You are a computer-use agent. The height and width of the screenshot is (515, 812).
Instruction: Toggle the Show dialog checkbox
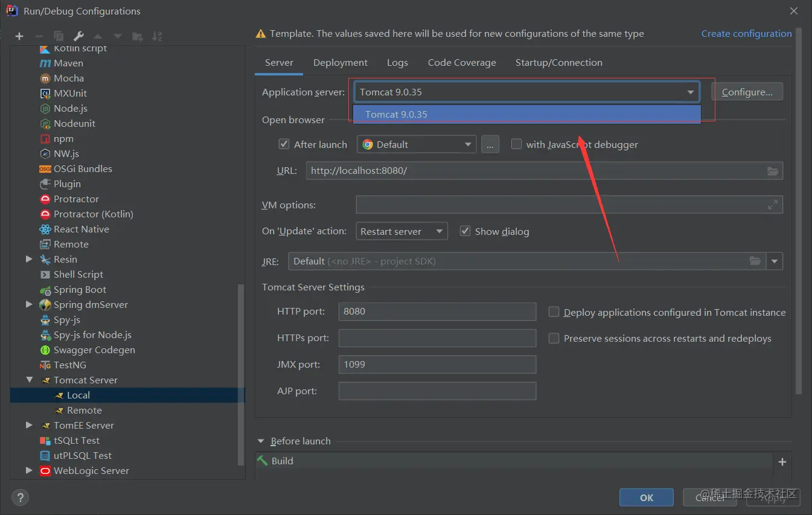click(x=465, y=231)
